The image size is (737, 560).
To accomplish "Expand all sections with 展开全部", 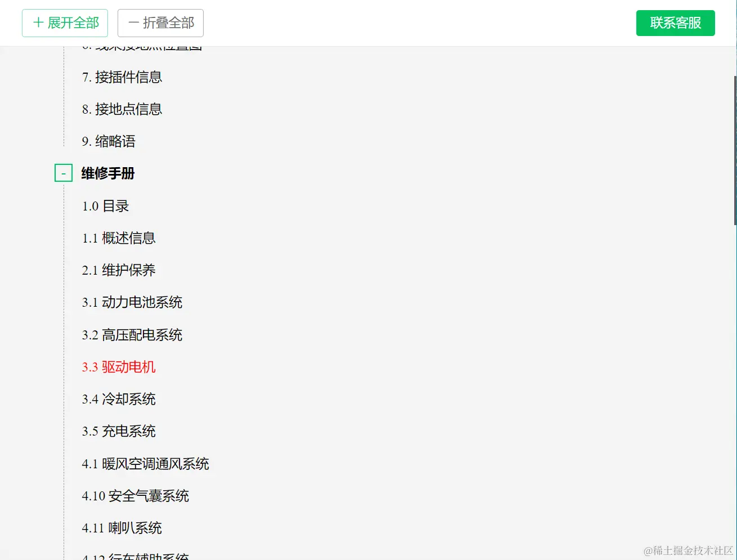I will [x=65, y=23].
